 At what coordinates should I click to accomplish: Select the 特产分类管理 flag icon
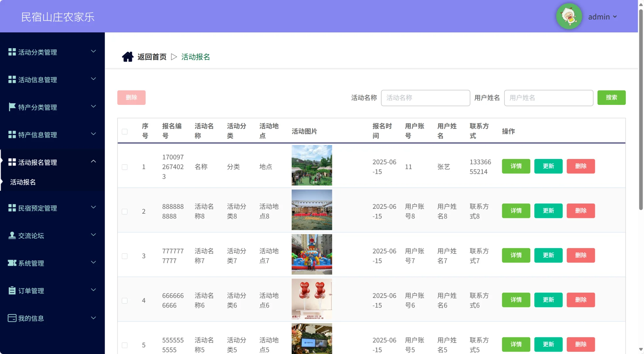(12, 107)
